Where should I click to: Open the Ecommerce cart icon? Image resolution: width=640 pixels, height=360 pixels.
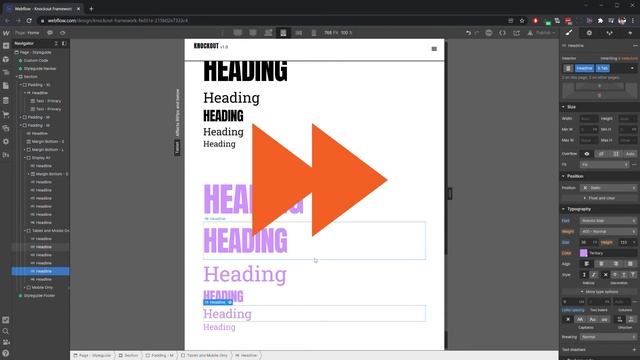[x=6, y=114]
